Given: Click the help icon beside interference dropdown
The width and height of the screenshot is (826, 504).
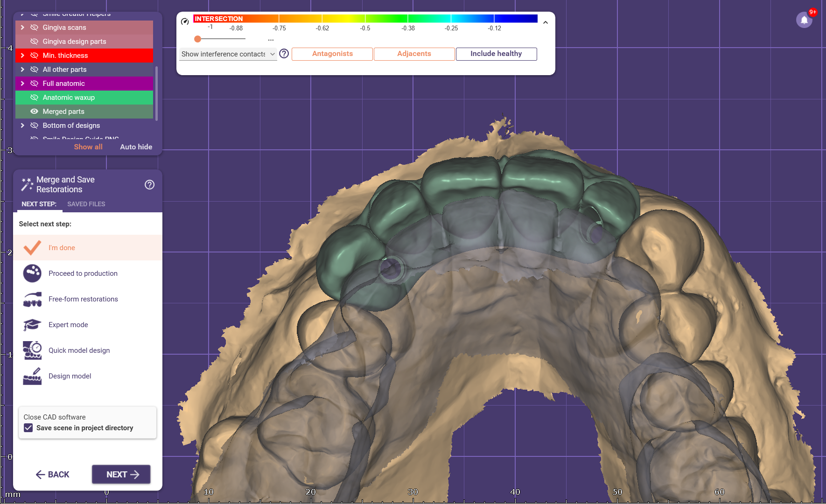Looking at the screenshot, I should click(284, 54).
